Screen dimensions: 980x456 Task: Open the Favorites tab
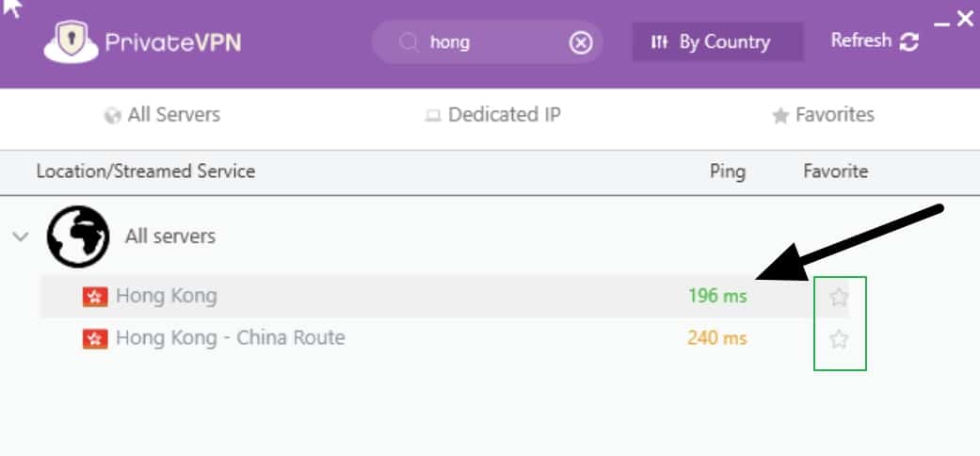(x=823, y=115)
